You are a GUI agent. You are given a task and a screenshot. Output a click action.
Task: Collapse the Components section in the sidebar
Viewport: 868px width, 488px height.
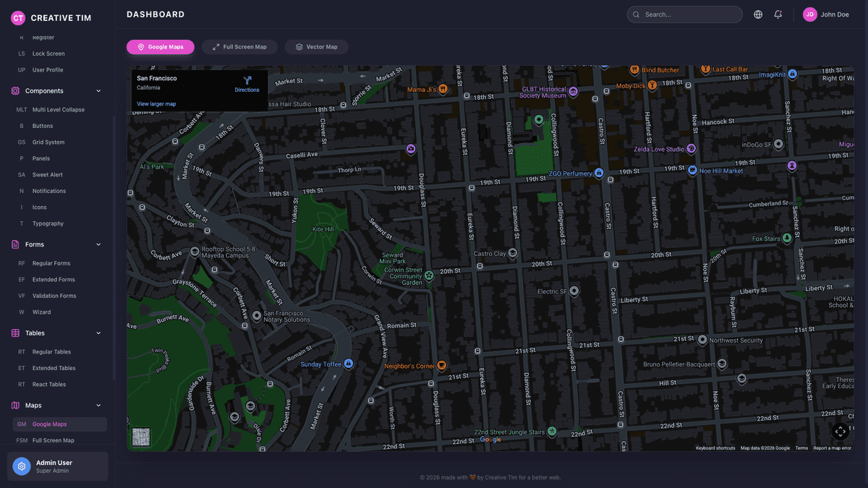click(98, 90)
